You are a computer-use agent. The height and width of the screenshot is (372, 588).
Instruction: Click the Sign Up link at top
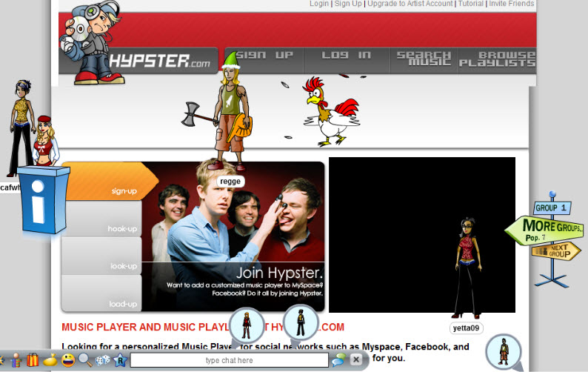(348, 4)
